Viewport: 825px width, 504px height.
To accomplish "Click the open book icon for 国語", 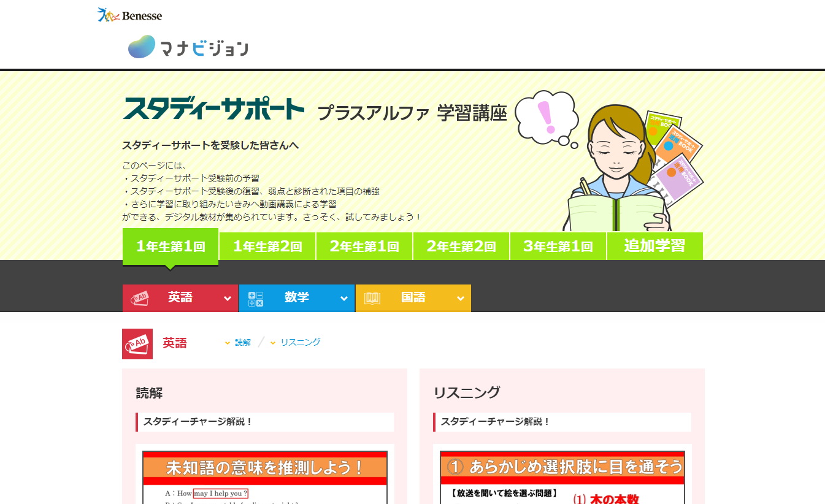I will [x=372, y=299].
